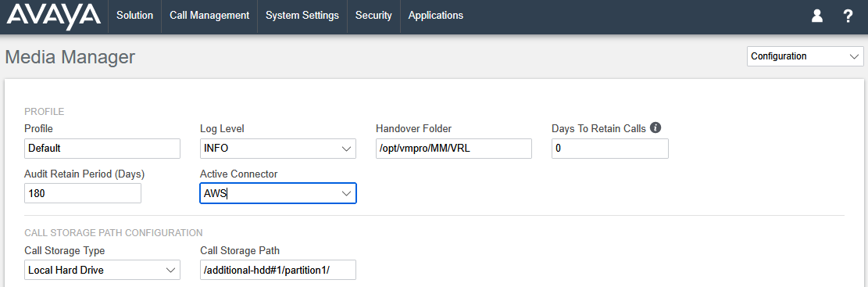Click the Profile field containing Default
This screenshot has height=287, width=868.
[102, 149]
